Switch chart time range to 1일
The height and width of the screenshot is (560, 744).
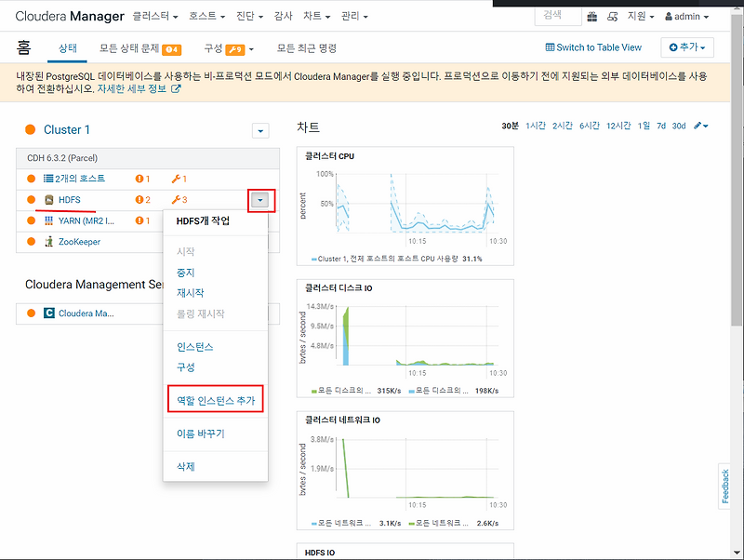click(x=644, y=127)
